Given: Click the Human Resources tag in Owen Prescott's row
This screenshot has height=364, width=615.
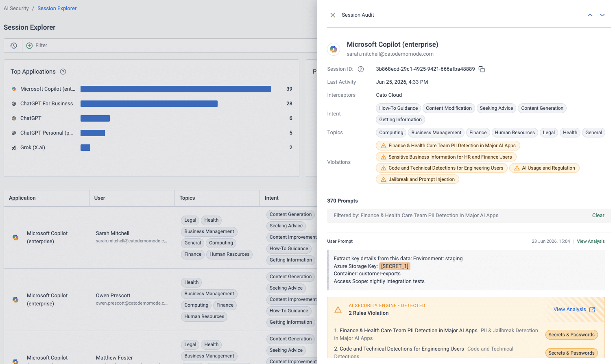Looking at the screenshot, I should coord(204,316).
